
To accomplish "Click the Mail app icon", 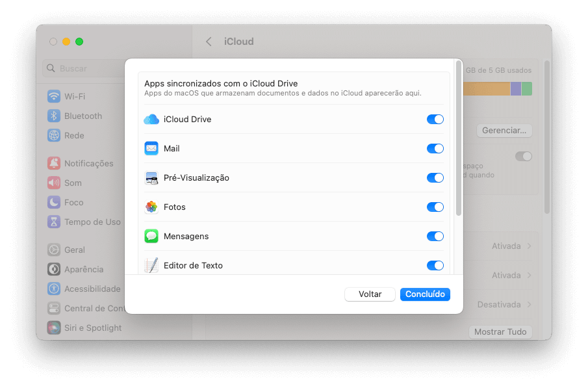I will tap(151, 149).
